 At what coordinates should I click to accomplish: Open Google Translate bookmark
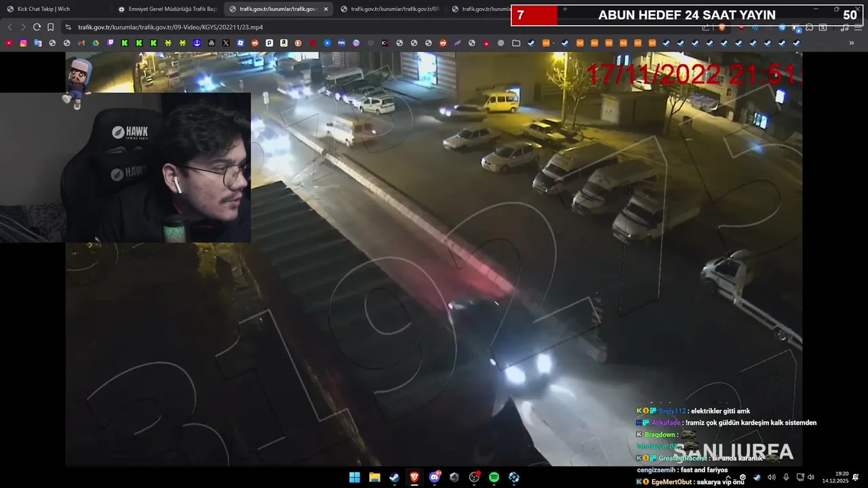(x=38, y=43)
